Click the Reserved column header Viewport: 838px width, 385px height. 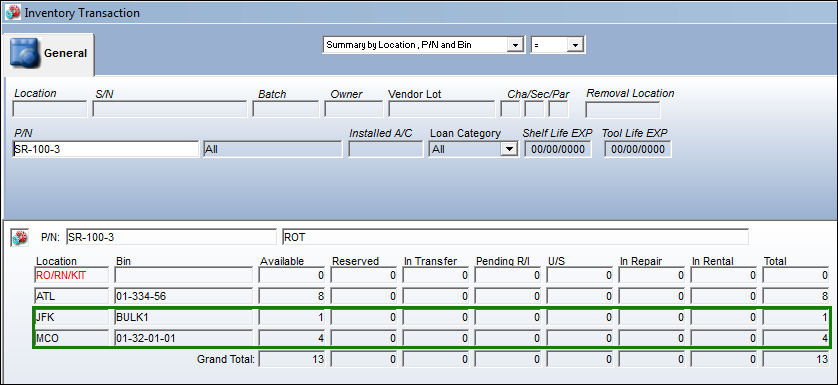pos(355,261)
